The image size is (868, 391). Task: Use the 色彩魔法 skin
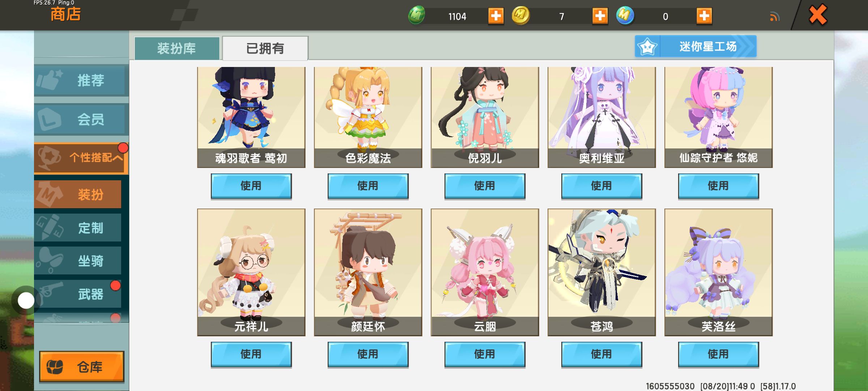368,186
